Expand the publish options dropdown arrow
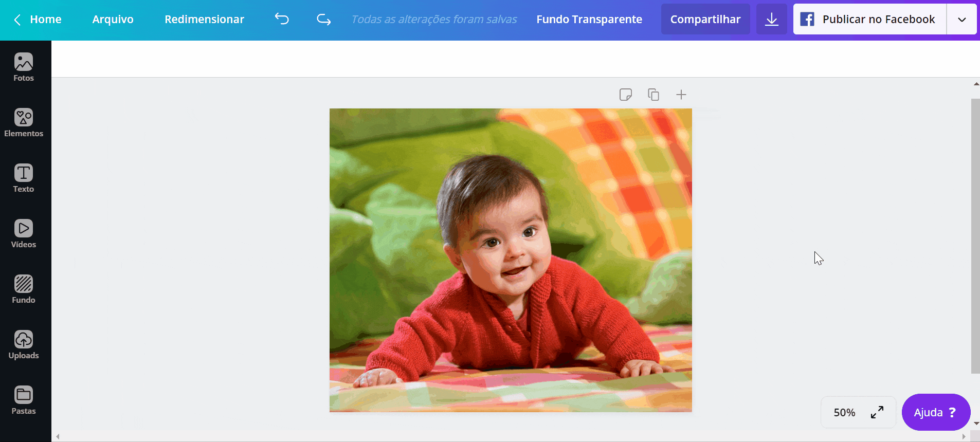This screenshot has height=442, width=980. click(962, 19)
